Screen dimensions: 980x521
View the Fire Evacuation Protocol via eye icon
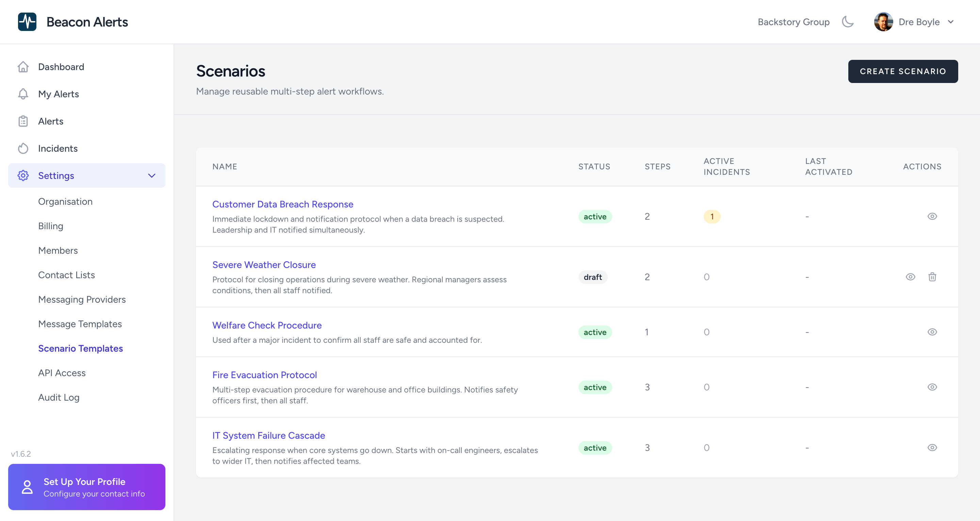tap(932, 387)
